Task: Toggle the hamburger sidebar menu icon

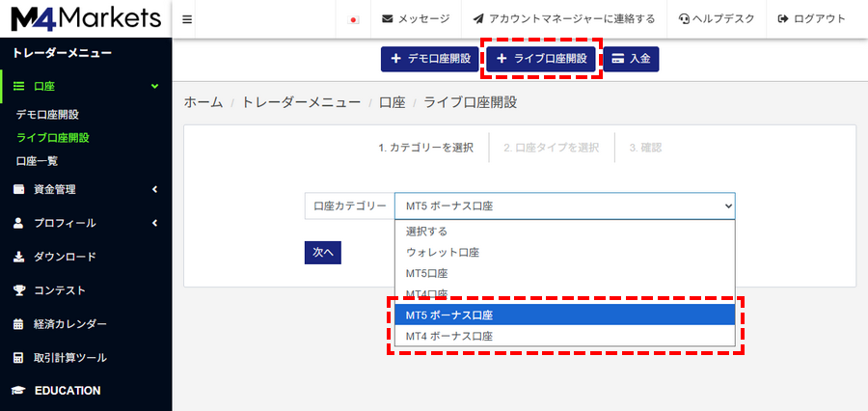Action: pos(187,19)
